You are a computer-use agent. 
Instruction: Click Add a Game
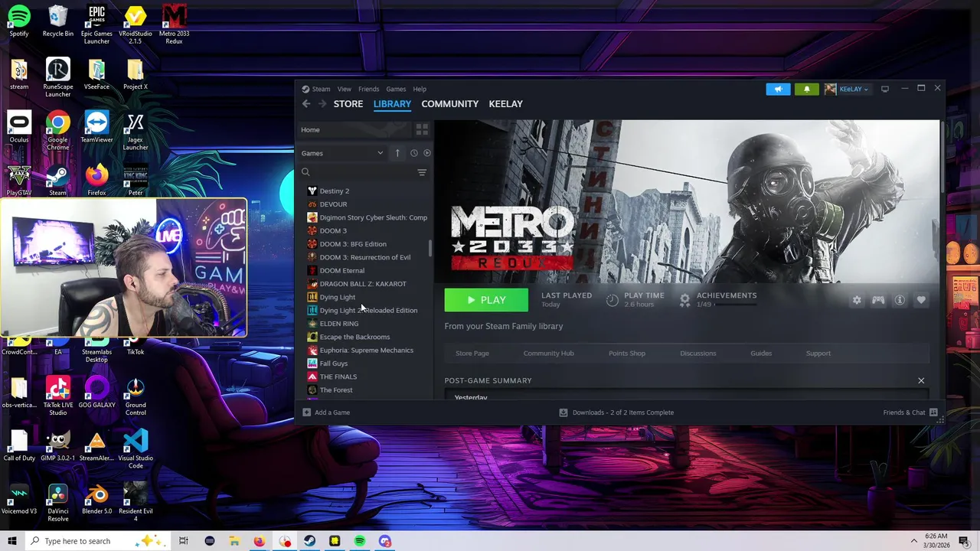[326, 412]
